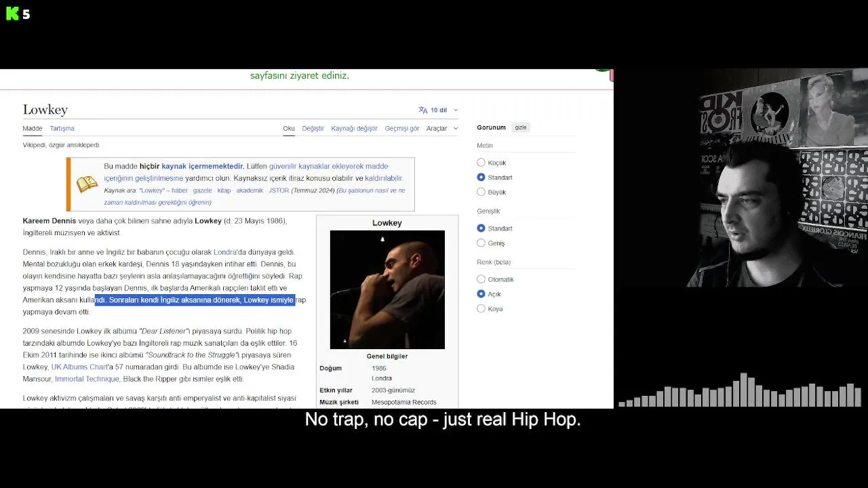Click the 2003-günümüz infobox value
The width and height of the screenshot is (868, 488).
393,390
